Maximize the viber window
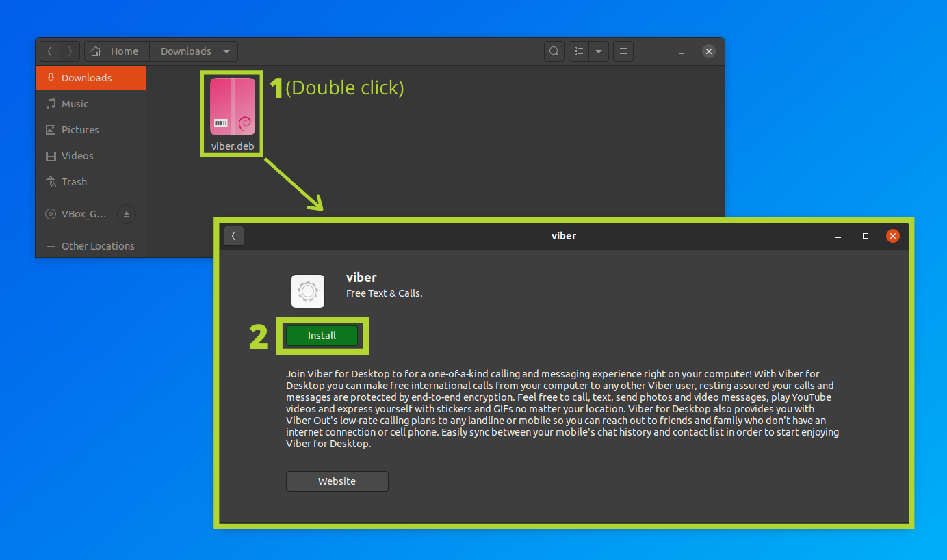 coord(866,236)
